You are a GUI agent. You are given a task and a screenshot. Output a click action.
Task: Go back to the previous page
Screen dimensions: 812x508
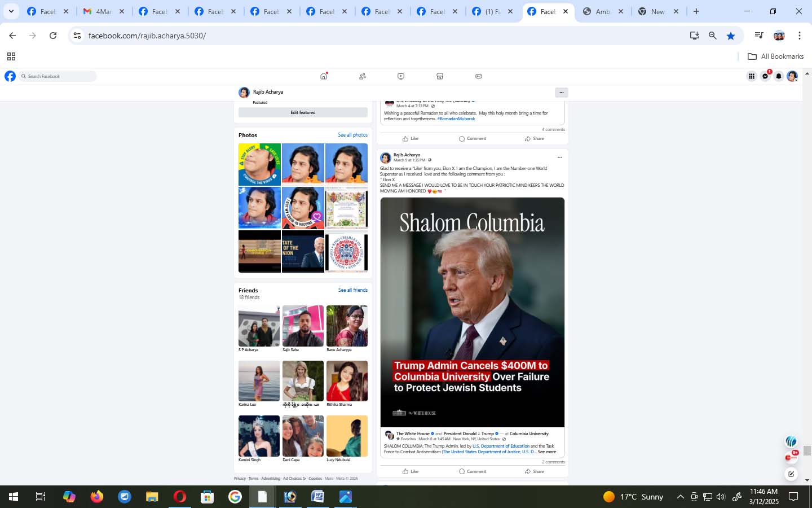12,36
